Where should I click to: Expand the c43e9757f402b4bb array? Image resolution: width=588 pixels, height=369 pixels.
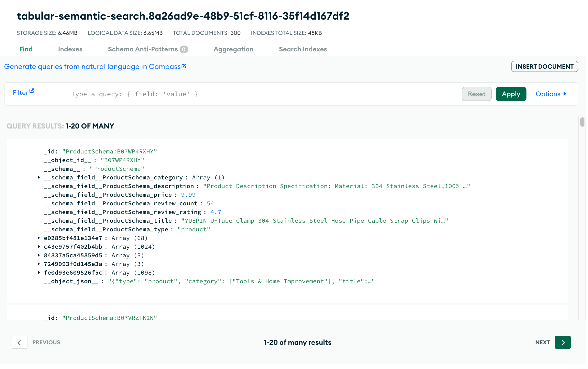[x=39, y=247]
